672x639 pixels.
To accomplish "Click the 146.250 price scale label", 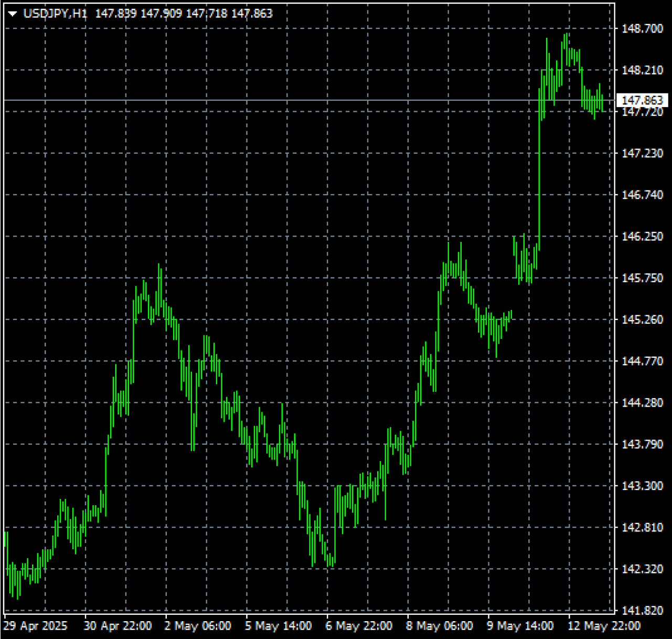I will [642, 237].
